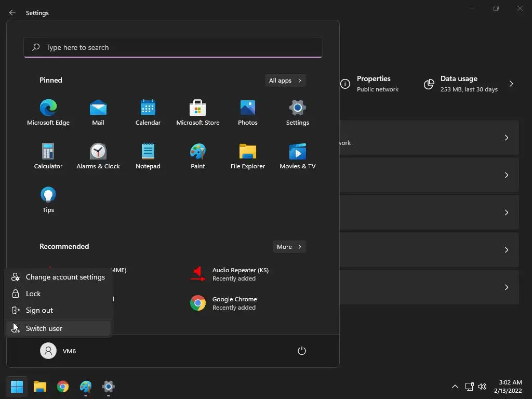
Task: Open the Paint pinned app
Action: tap(198, 156)
